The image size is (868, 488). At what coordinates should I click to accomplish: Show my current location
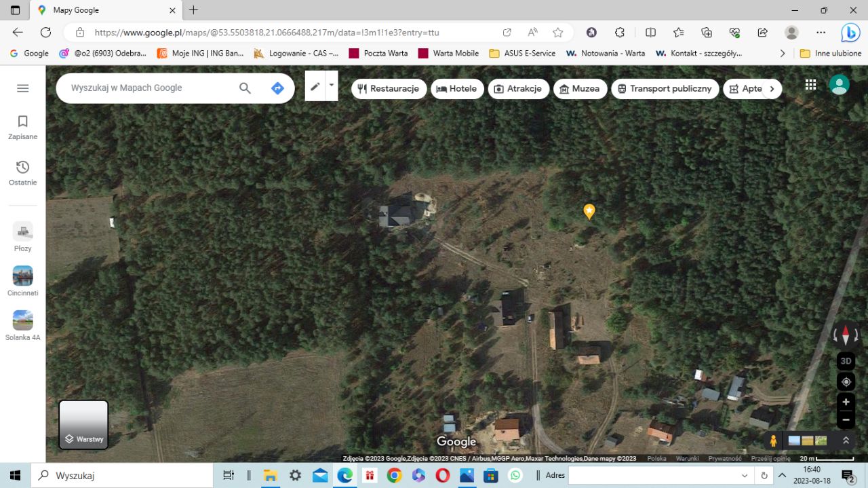coord(846,382)
